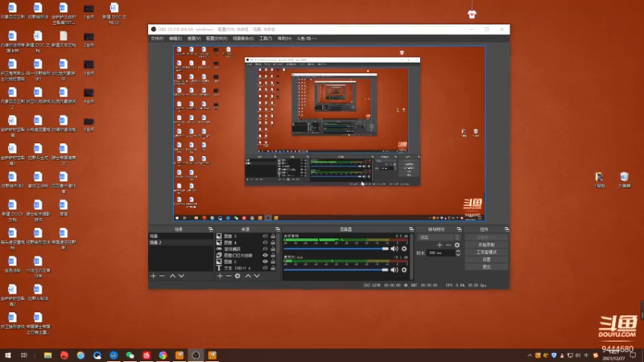This screenshot has height=362, width=644.
Task: Select the first scene named 场景
Action: 181,237
